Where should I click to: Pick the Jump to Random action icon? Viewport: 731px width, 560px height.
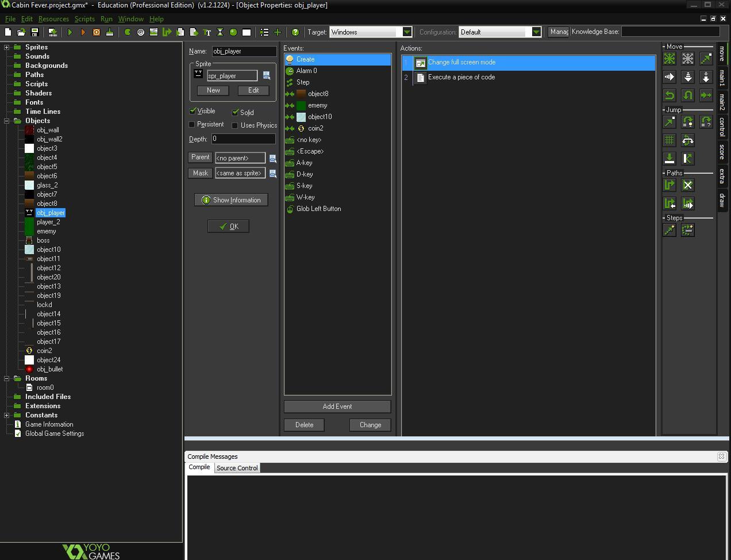pos(706,122)
